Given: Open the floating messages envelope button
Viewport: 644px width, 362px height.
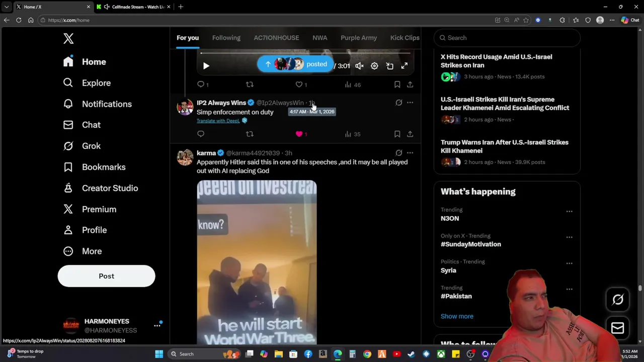Looking at the screenshot, I should (618, 328).
